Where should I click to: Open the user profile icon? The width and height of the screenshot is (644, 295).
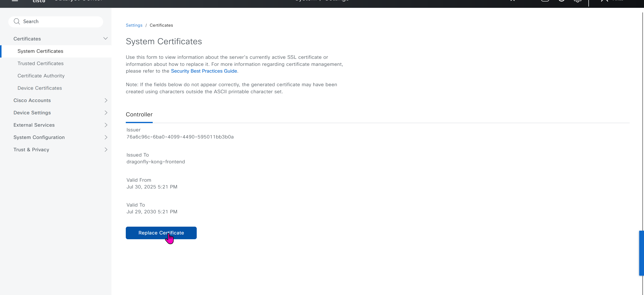[604, 1]
